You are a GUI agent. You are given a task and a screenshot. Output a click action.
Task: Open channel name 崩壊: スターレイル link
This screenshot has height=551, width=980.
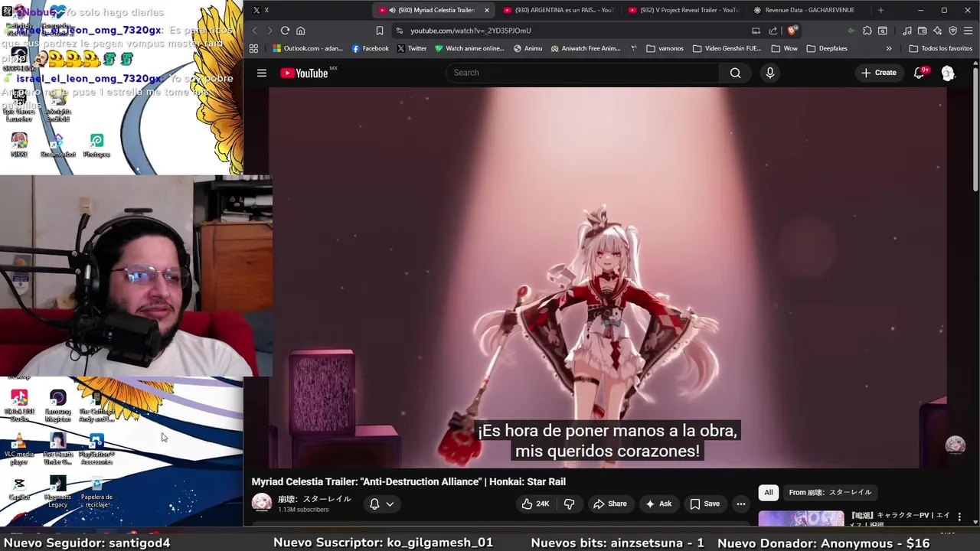pos(314,499)
